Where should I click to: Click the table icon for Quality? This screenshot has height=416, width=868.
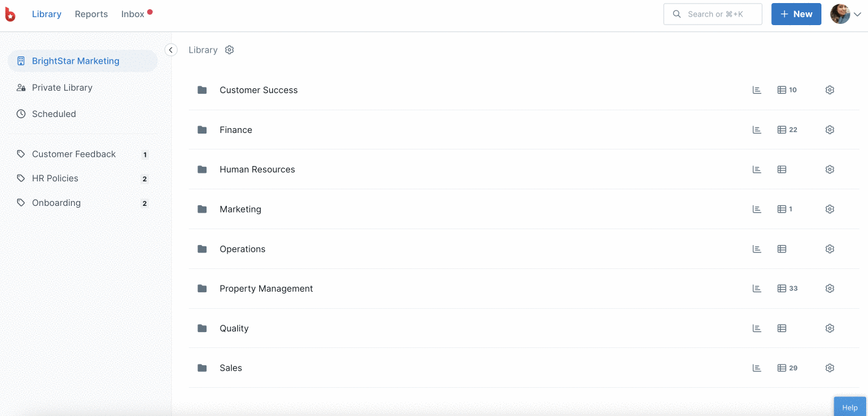782,328
